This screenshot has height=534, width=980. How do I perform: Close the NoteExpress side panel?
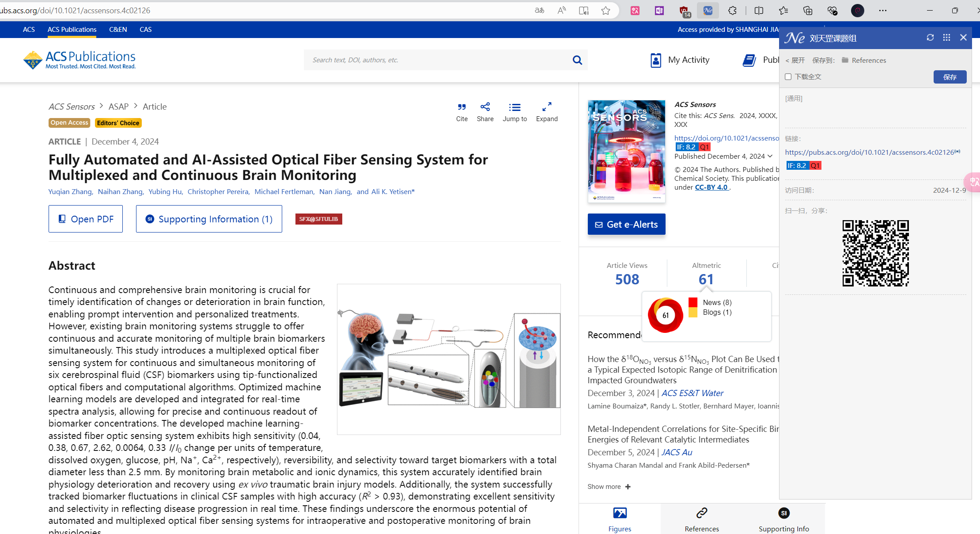click(963, 38)
